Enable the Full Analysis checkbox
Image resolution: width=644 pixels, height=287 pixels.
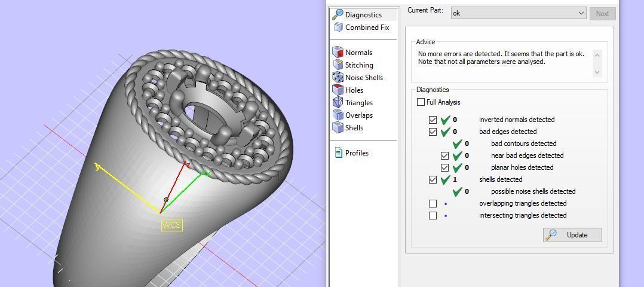click(x=421, y=102)
